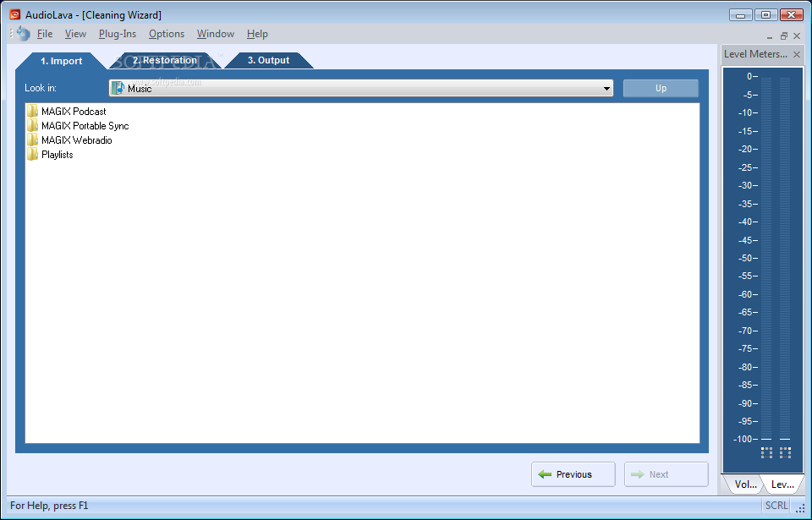
Task: Click the green arrow on Previous button
Action: (x=545, y=474)
